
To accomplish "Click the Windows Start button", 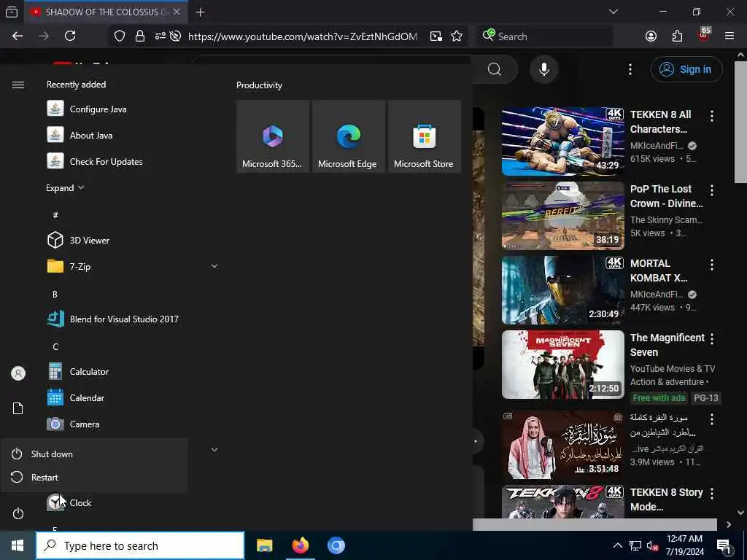I will pos(18,545).
